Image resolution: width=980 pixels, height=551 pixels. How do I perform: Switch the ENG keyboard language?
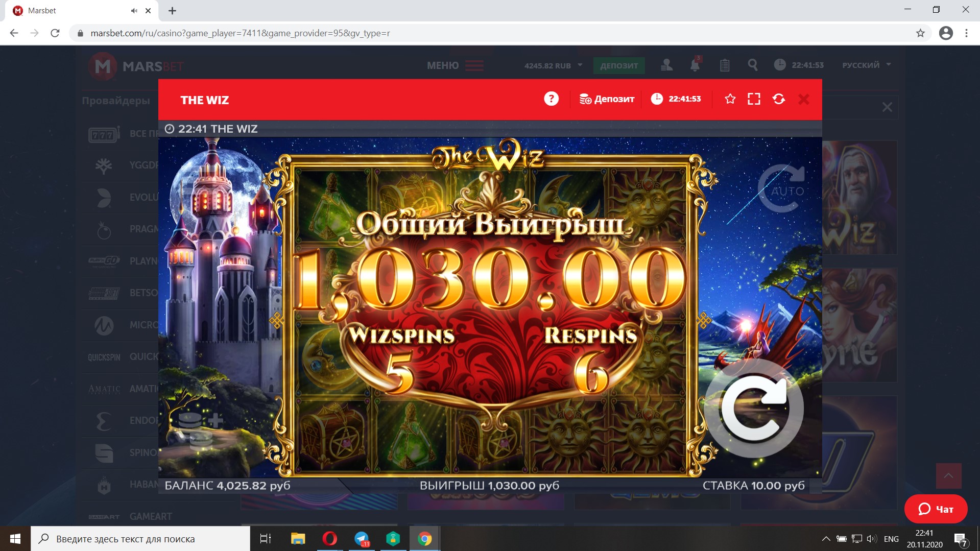891,539
